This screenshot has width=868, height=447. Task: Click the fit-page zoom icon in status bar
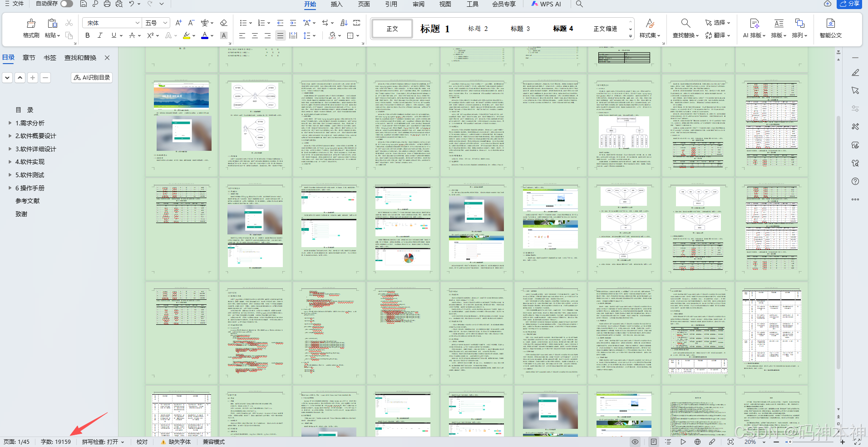click(x=730, y=442)
